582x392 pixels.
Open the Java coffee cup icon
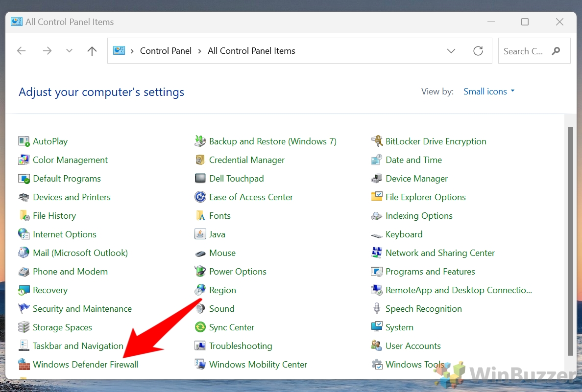200,234
